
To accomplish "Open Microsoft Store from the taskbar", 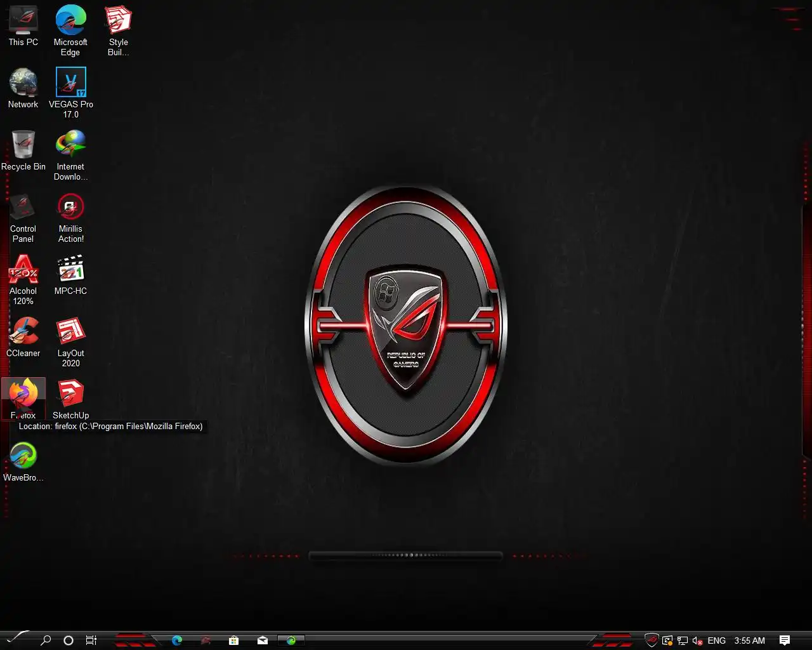I will pyautogui.click(x=234, y=640).
